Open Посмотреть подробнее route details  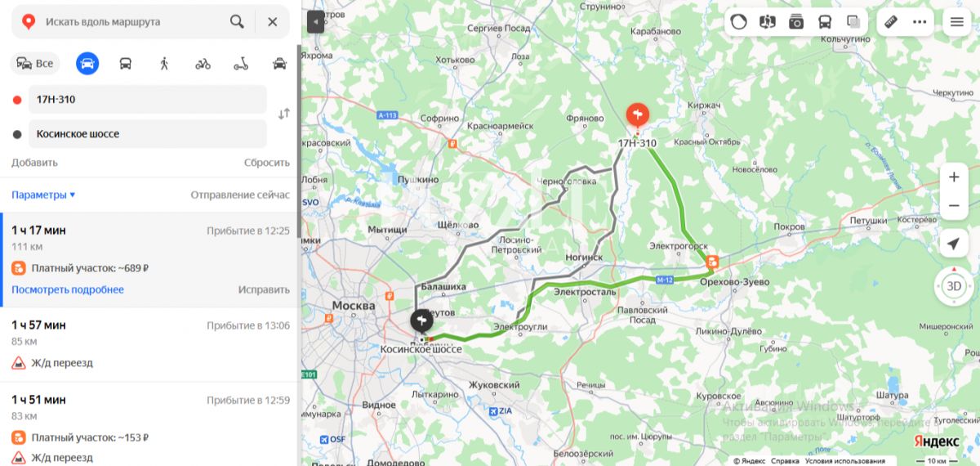click(68, 289)
